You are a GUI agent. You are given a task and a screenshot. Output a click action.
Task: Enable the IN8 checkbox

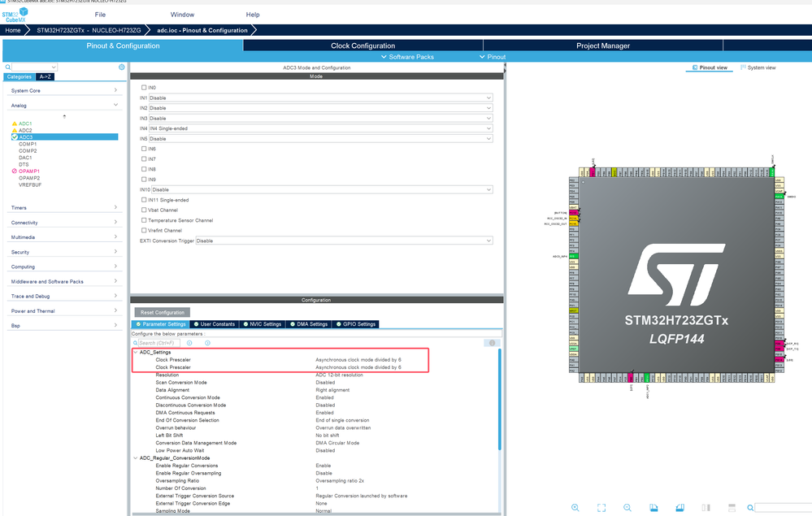pos(144,169)
